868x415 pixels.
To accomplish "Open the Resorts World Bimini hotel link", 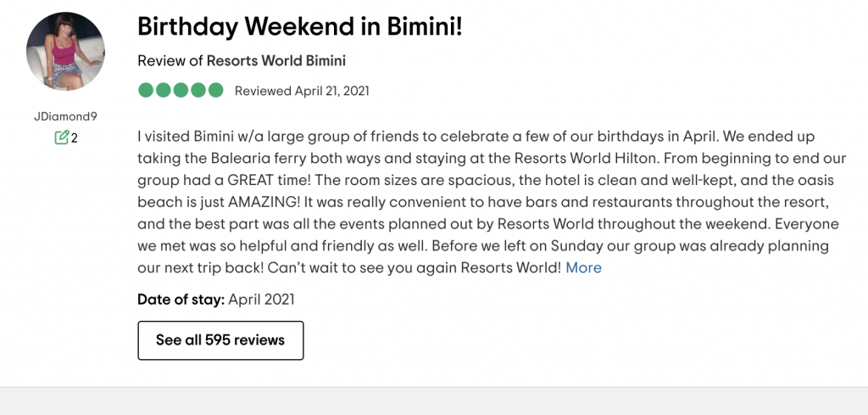I will click(x=275, y=60).
